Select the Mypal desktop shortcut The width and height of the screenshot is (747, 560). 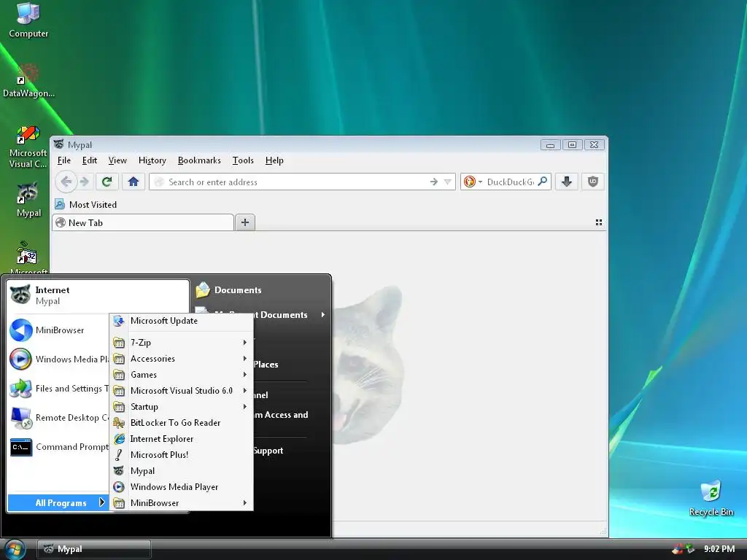coord(28,200)
